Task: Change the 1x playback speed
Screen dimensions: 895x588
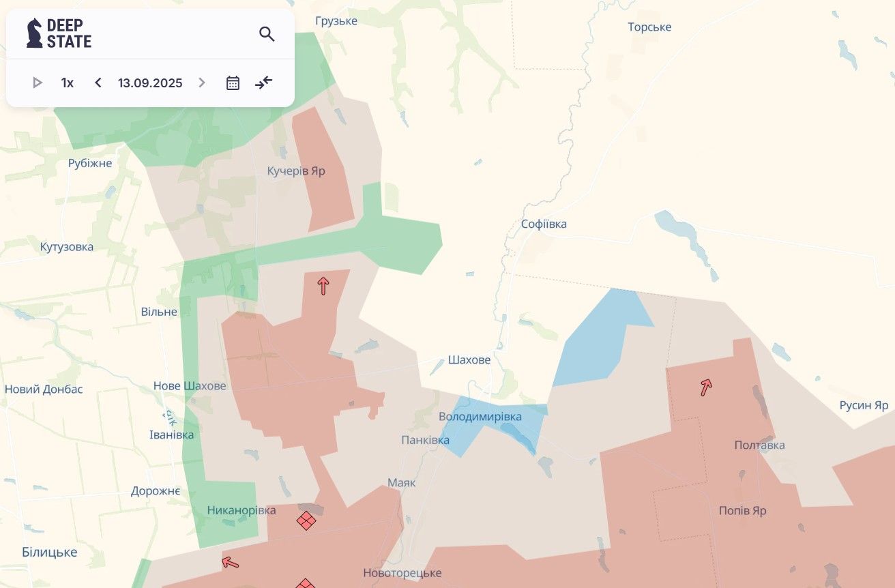Action: tap(67, 83)
